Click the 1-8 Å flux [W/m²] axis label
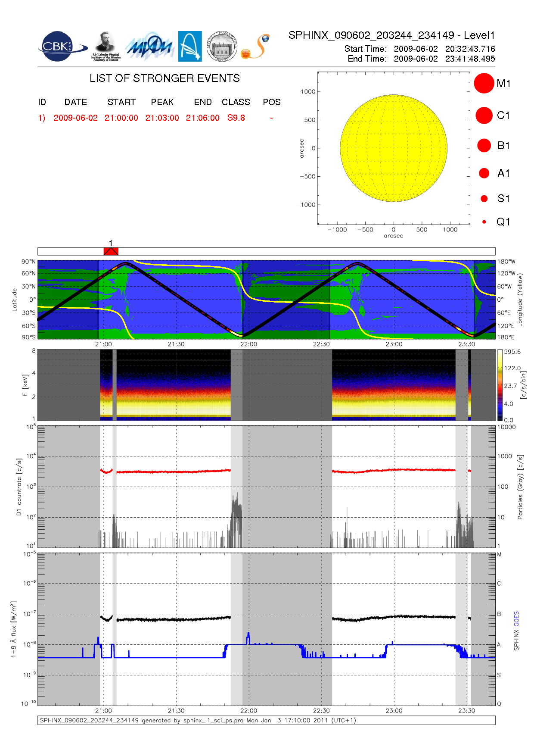 click(13, 629)
